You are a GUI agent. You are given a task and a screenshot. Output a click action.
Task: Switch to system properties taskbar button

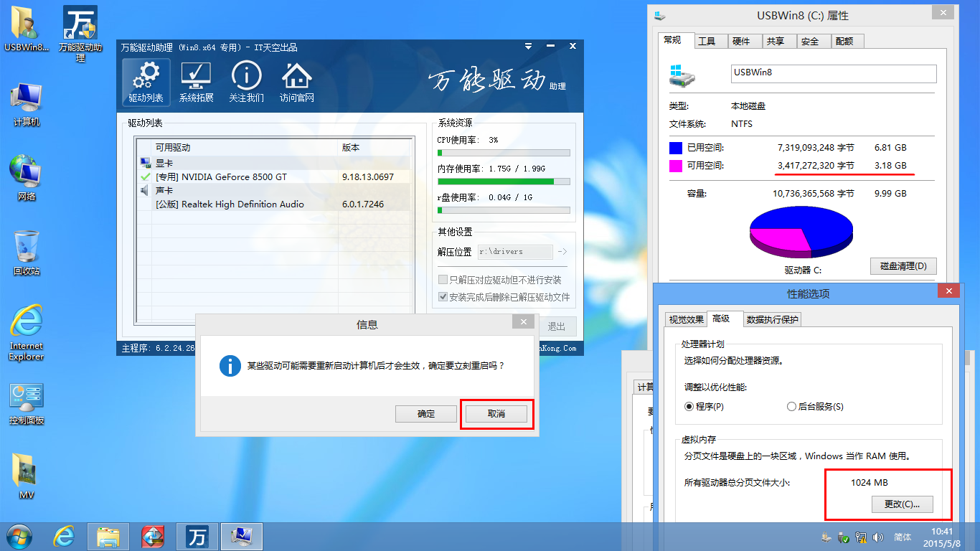(x=242, y=537)
